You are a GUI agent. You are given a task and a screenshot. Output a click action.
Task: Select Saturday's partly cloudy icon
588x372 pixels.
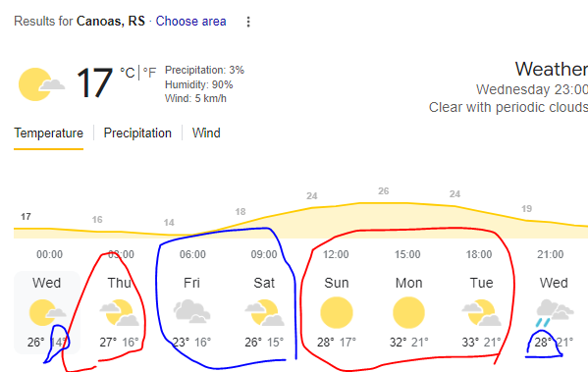click(264, 312)
